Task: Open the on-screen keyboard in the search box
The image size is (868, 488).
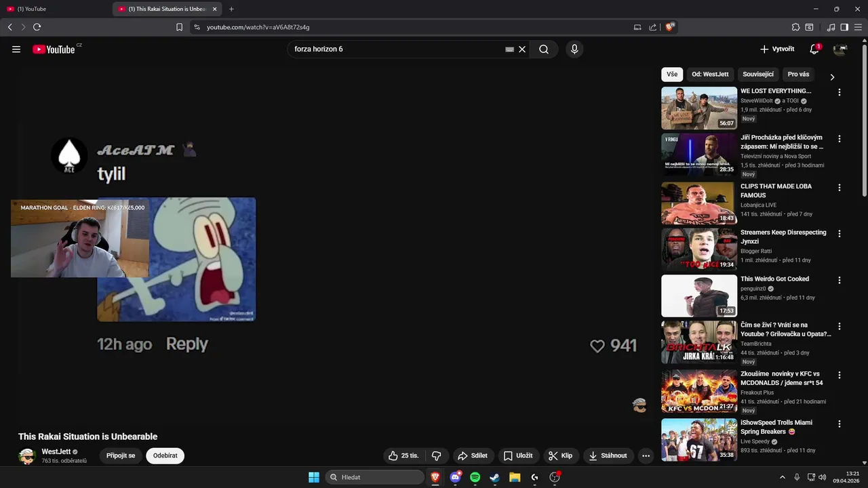Action: pos(509,49)
